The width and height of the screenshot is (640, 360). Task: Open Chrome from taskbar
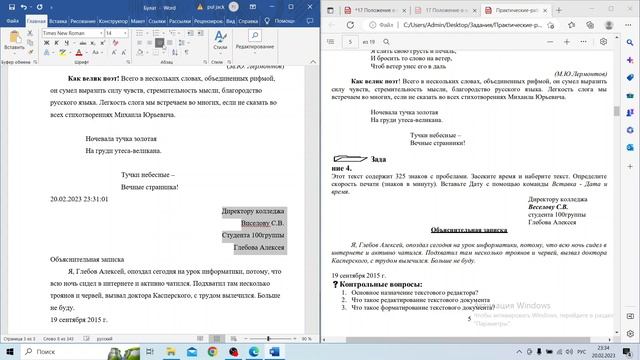(212, 351)
